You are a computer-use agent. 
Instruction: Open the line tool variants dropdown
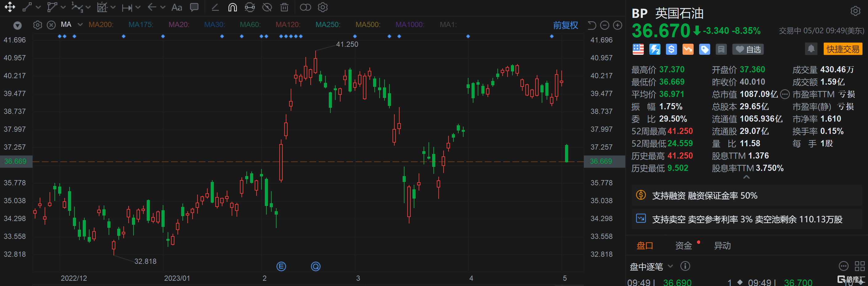point(38,7)
